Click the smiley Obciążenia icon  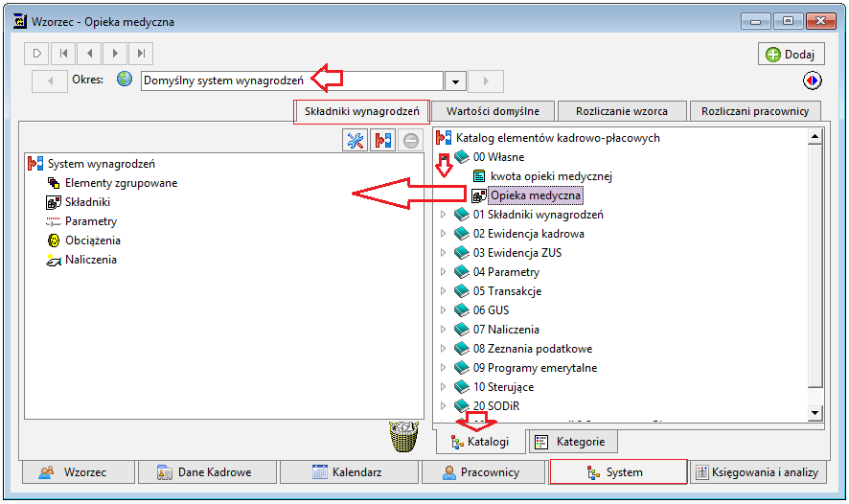54,241
